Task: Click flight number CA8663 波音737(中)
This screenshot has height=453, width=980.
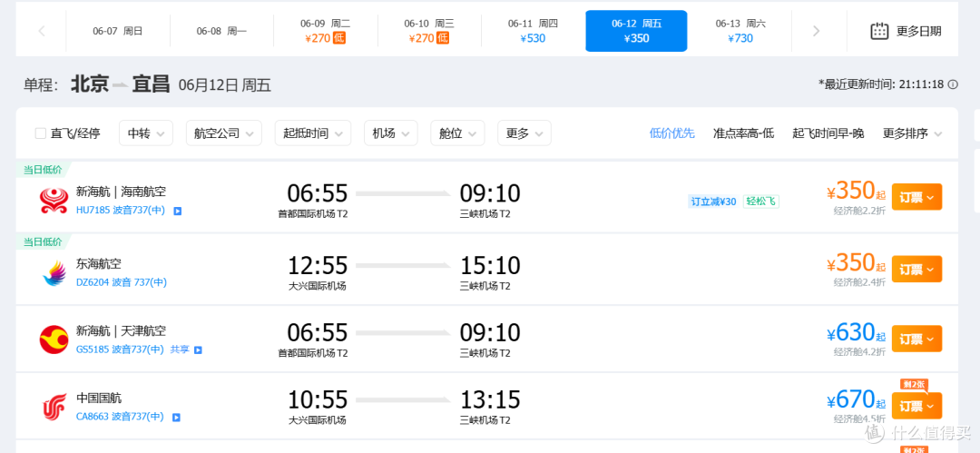Action: coord(120,418)
